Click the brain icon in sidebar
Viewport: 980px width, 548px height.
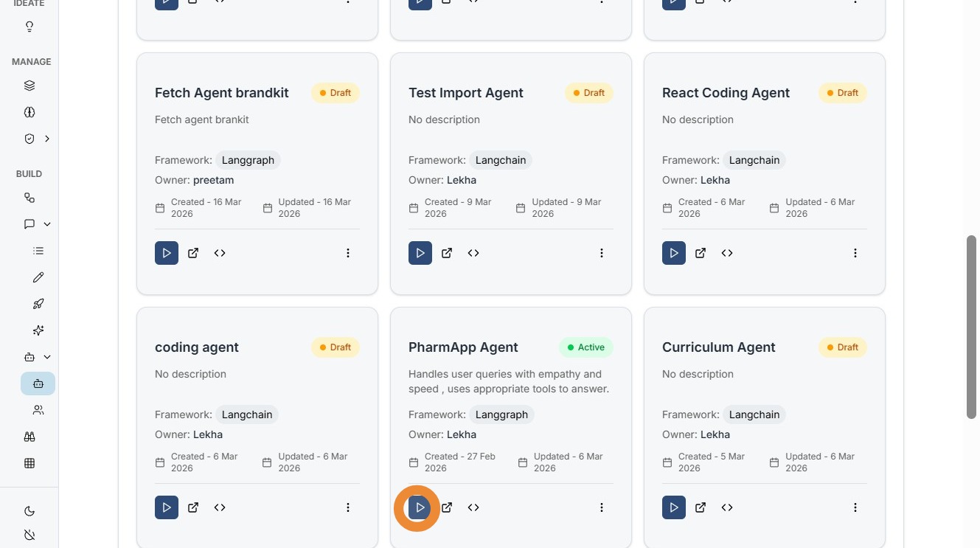(x=29, y=112)
